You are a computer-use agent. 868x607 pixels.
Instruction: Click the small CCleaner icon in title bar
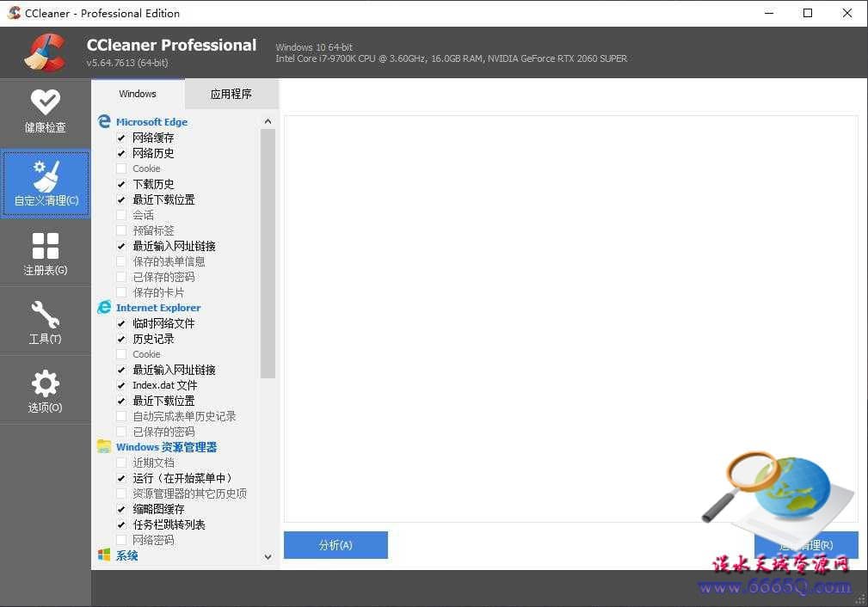pyautogui.click(x=14, y=13)
